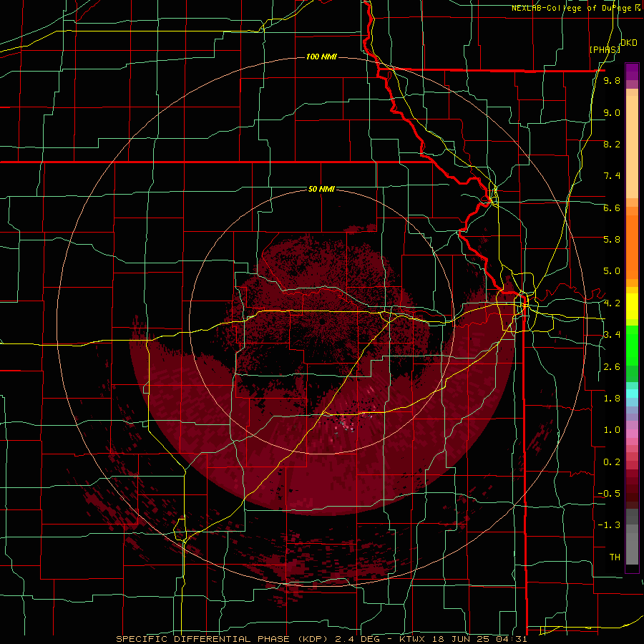Click the 0.2 value on the color scale

pyautogui.click(x=612, y=462)
